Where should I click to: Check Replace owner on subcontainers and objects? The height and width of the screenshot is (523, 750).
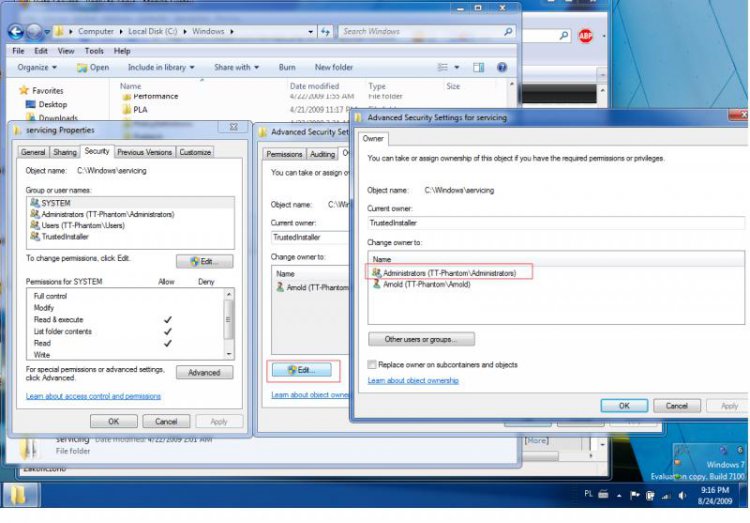[372, 365]
